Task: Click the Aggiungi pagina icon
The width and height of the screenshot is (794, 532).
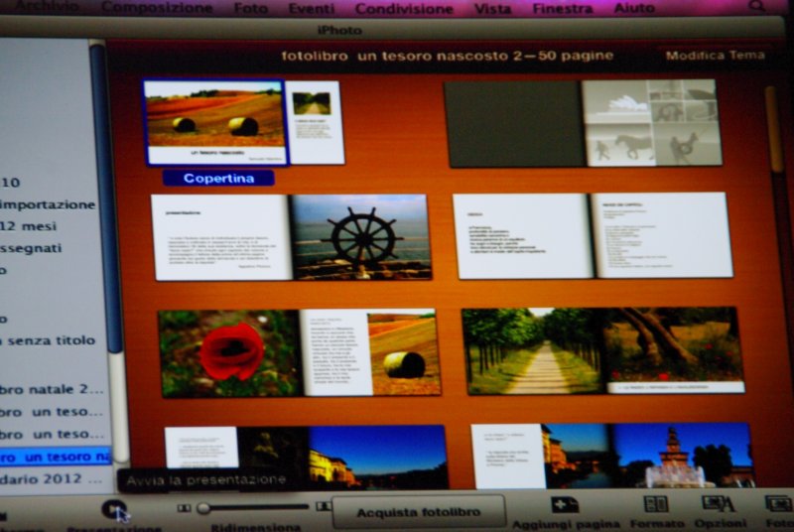Action: (565, 505)
